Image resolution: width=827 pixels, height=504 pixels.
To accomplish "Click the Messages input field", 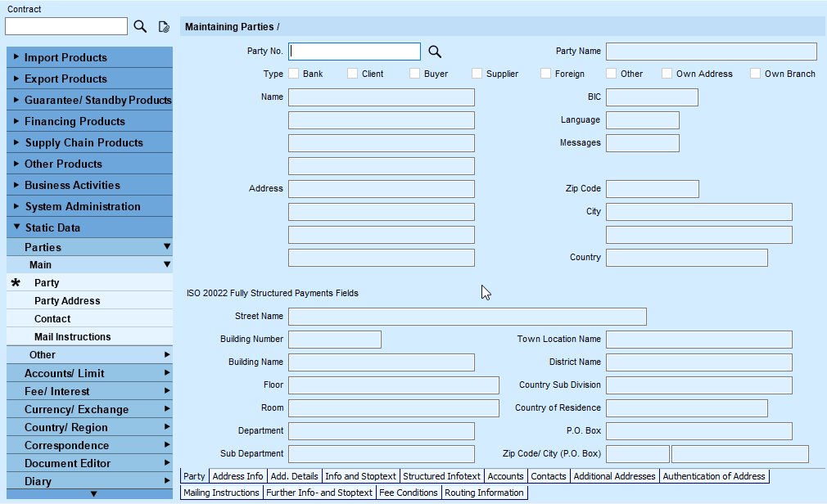I will click(643, 143).
